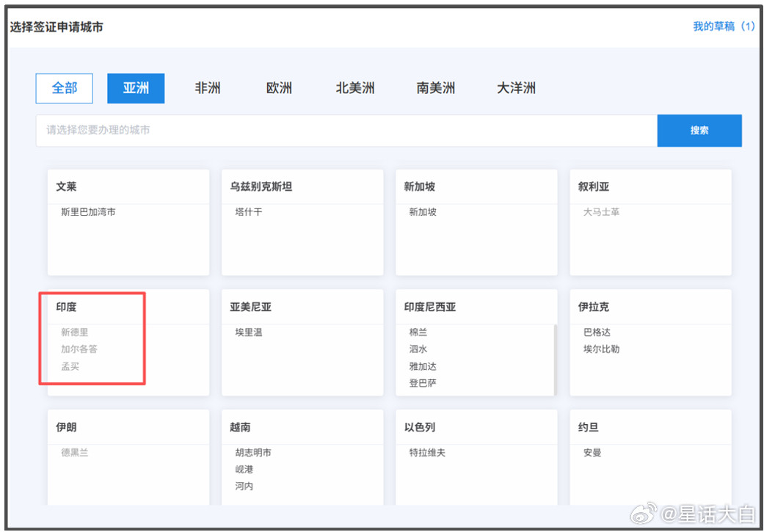This screenshot has width=764, height=532.
Task: Choose 雅加达 under 印度尼西亚
Action: click(423, 366)
